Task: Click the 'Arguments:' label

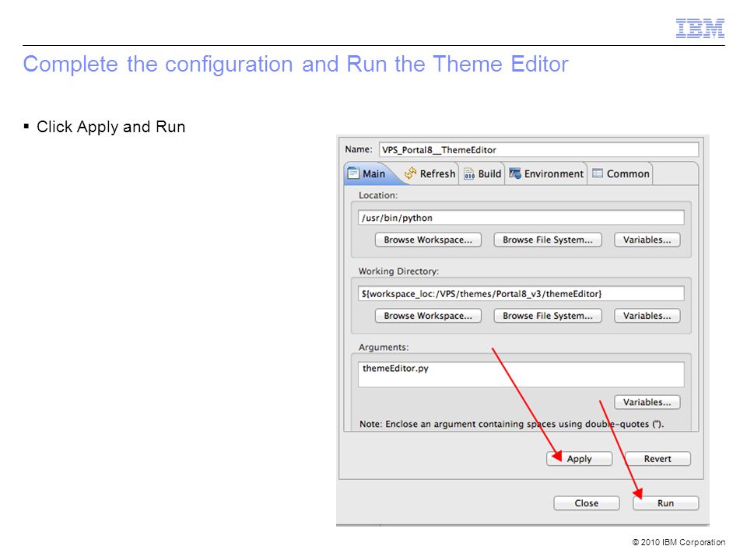Action: 384,347
